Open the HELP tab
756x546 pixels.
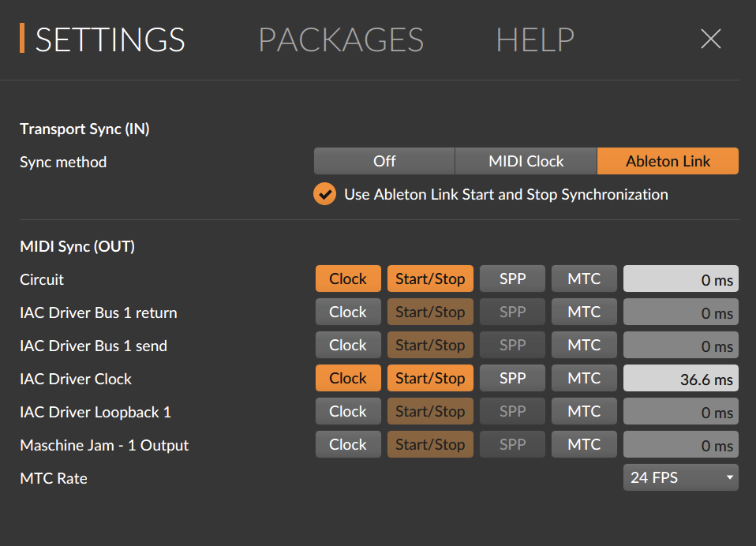click(535, 39)
